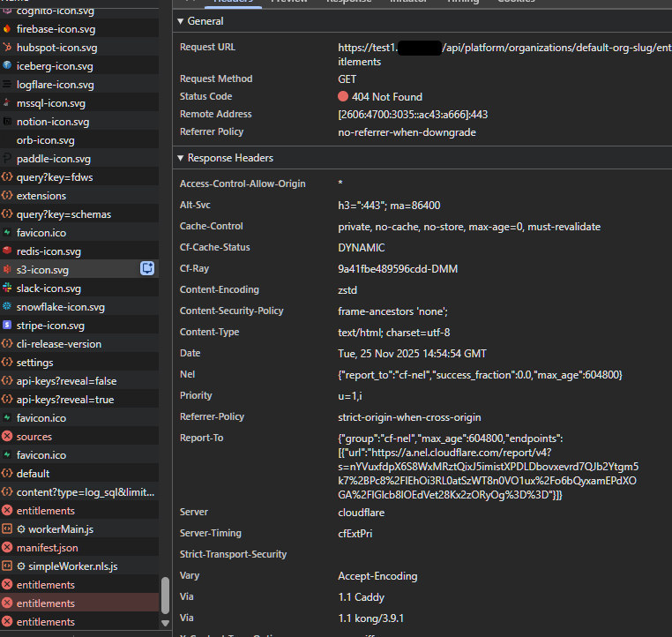
Task: Click the GET request method value
Action: (x=347, y=79)
